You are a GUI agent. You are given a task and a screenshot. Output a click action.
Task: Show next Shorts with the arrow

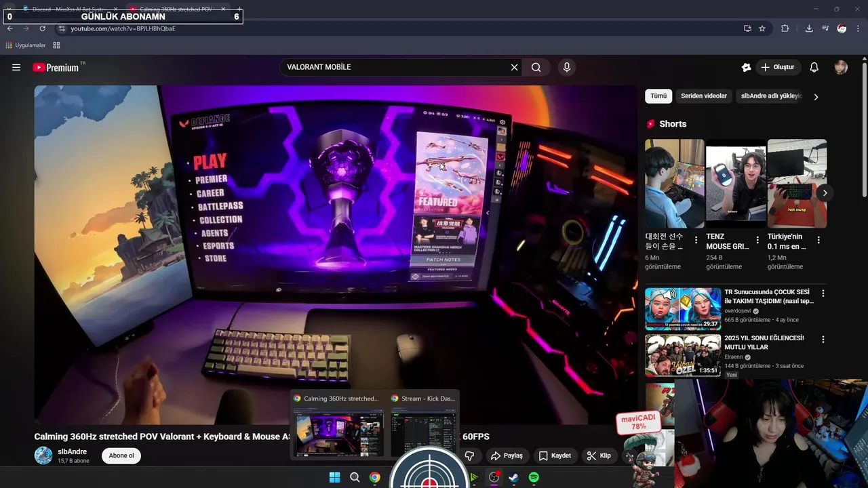click(x=825, y=193)
